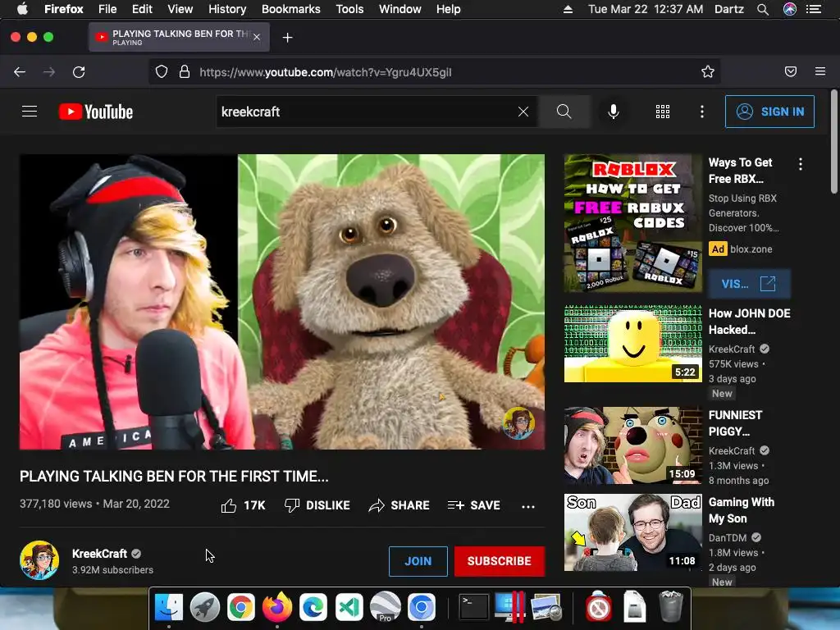Viewport: 840px width, 630px height.
Task: Subscribe to KreekCraft
Action: (x=500, y=561)
